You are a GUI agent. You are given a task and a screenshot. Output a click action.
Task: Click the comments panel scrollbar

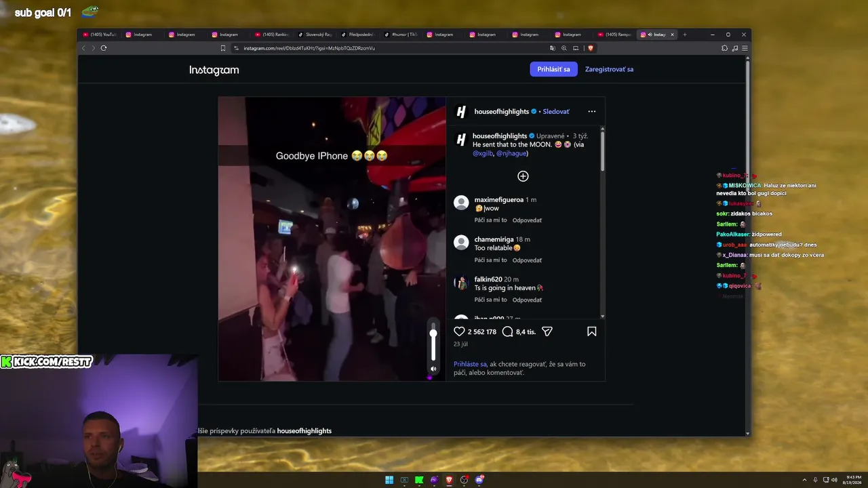(602, 150)
